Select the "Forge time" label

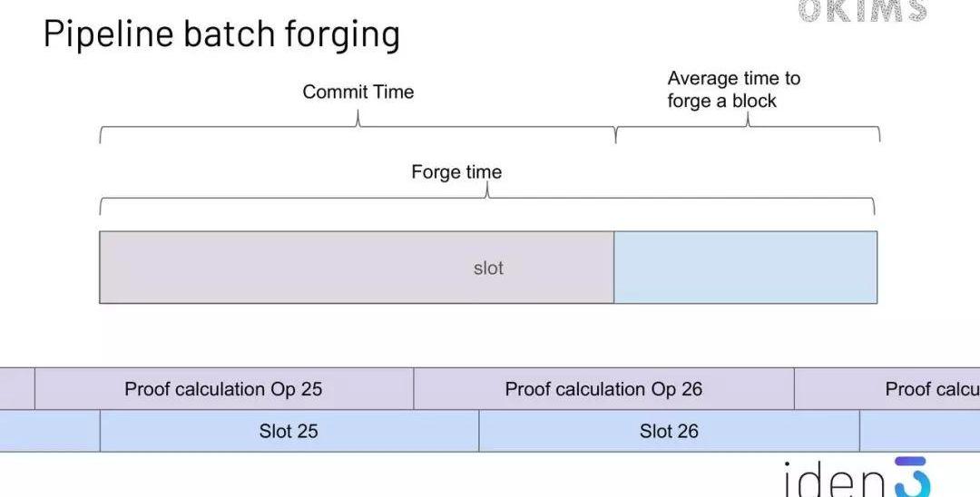456,171
